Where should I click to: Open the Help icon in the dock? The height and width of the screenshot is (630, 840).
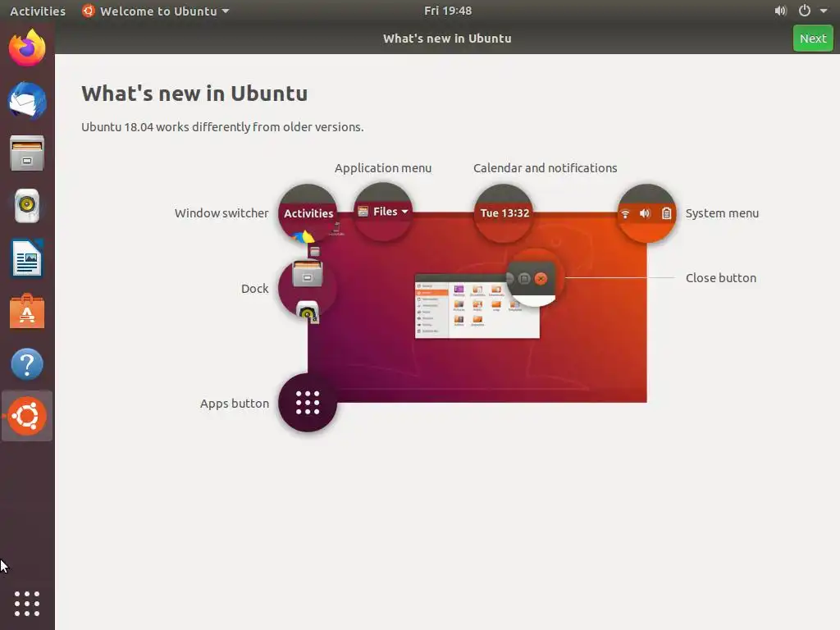coord(27,363)
